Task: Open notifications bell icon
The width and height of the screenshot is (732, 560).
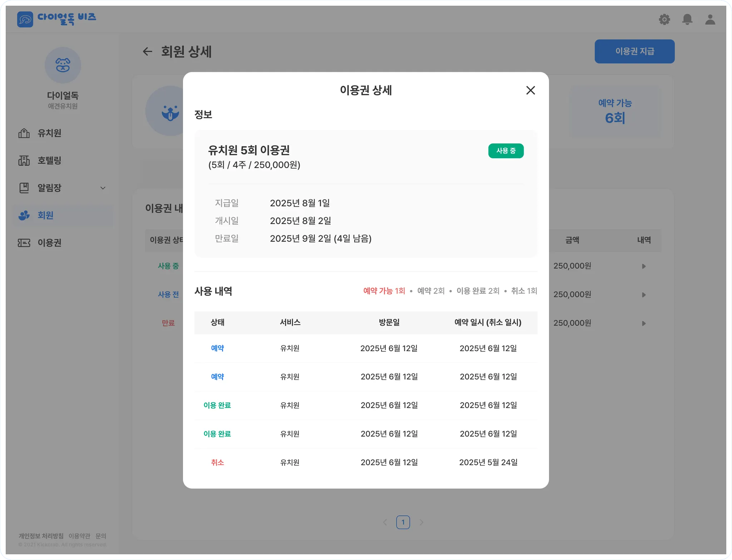Action: pyautogui.click(x=687, y=19)
